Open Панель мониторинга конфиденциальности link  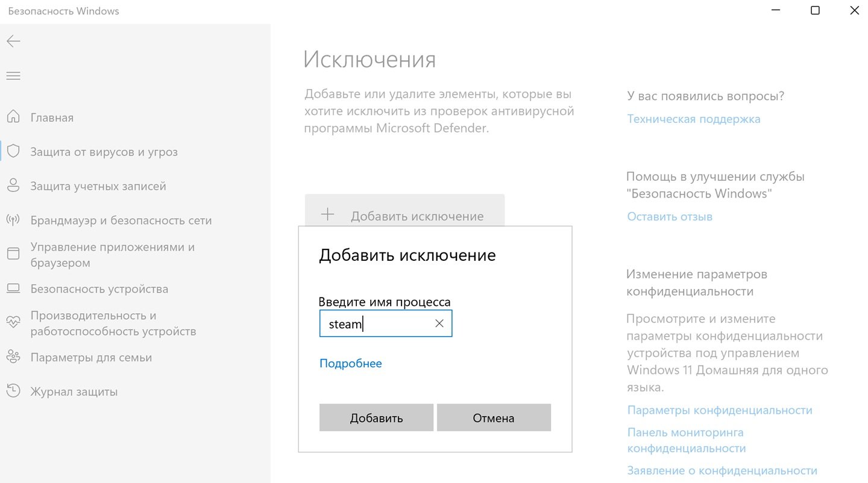coord(687,440)
